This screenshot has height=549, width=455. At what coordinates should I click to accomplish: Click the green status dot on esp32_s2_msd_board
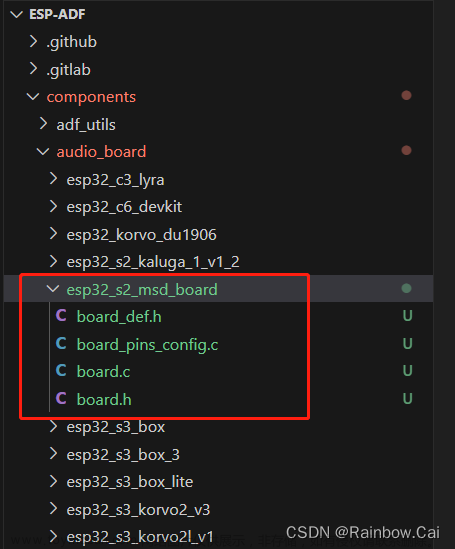click(x=406, y=289)
